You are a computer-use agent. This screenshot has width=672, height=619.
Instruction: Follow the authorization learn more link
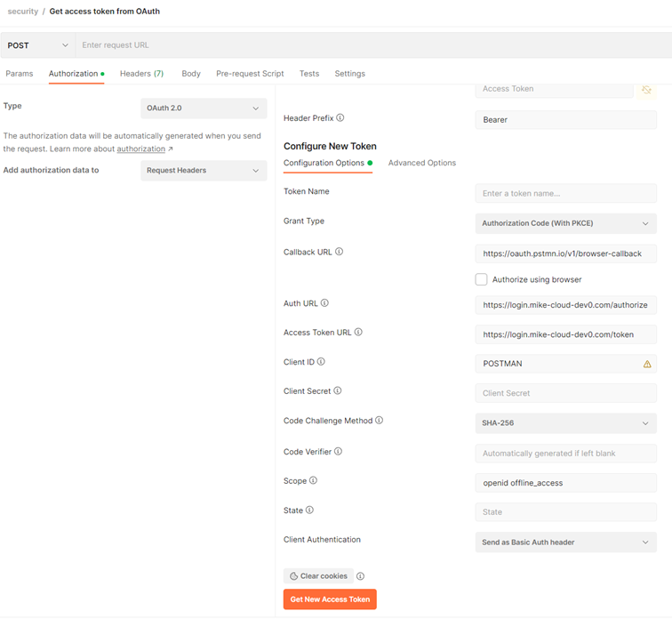[x=141, y=149]
